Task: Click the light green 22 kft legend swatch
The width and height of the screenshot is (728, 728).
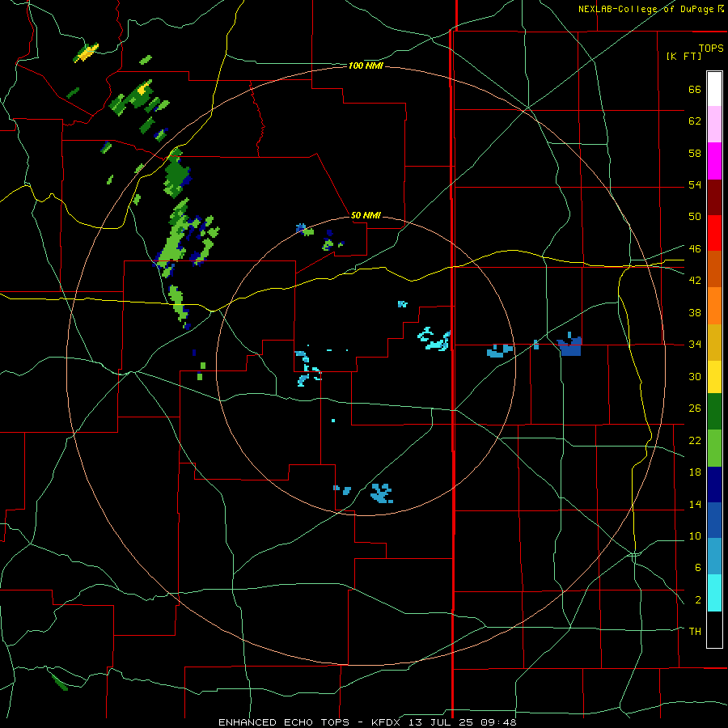Action: coord(714,447)
